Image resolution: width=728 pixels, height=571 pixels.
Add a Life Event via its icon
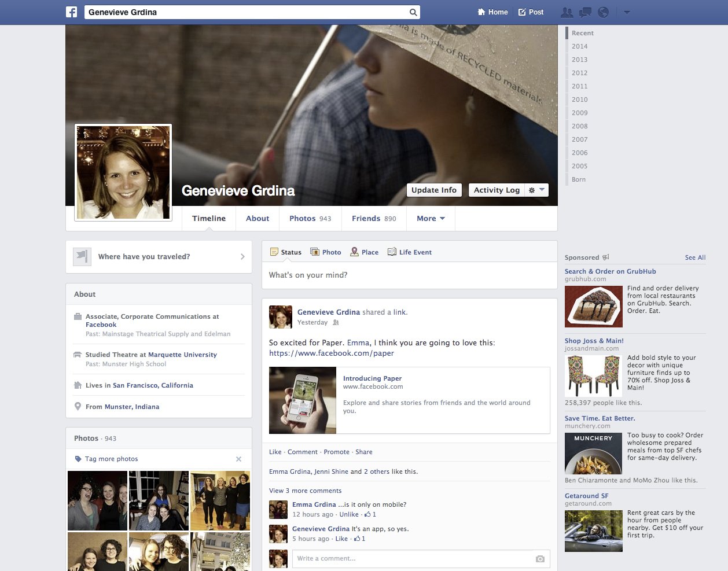click(x=392, y=252)
